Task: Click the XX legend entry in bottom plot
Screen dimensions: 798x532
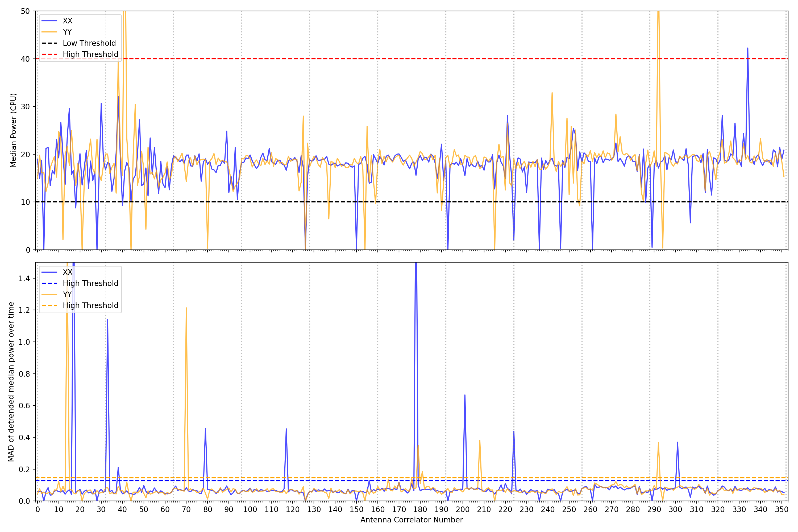Action: point(67,272)
